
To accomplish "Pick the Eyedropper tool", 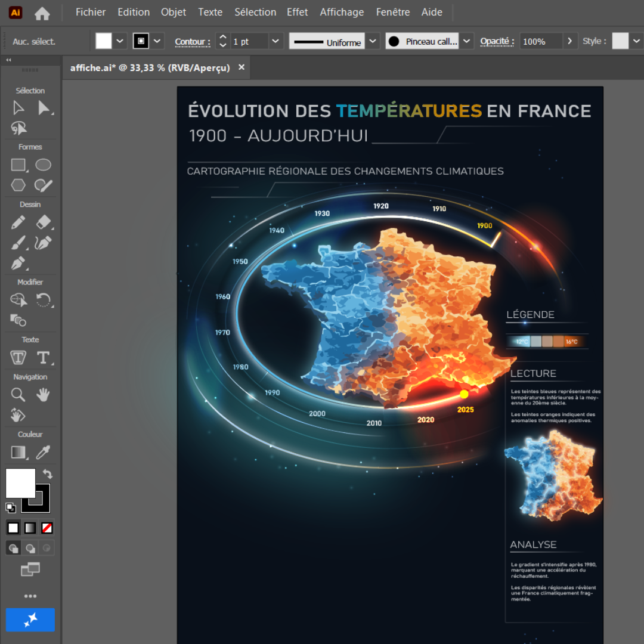I will click(43, 453).
